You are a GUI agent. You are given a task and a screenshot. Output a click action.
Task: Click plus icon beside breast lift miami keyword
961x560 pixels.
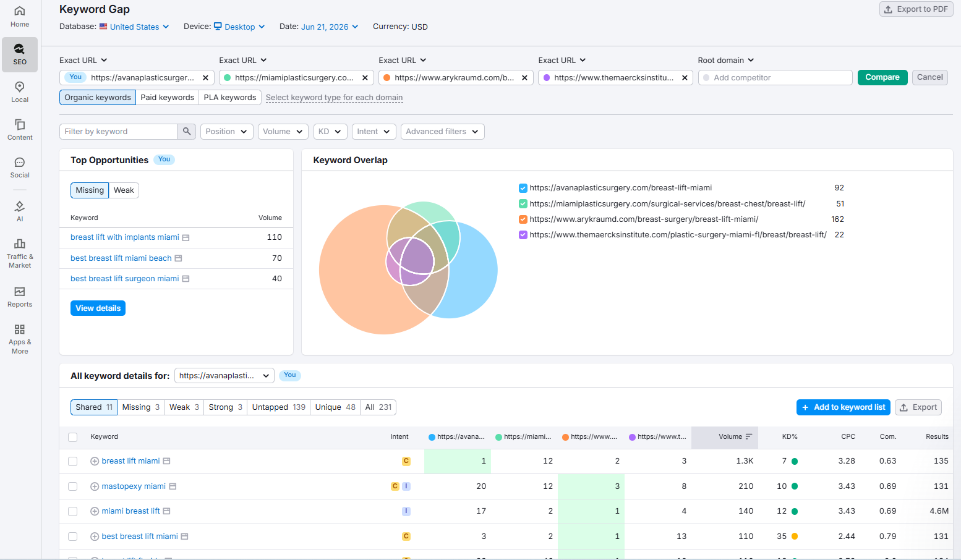click(95, 461)
